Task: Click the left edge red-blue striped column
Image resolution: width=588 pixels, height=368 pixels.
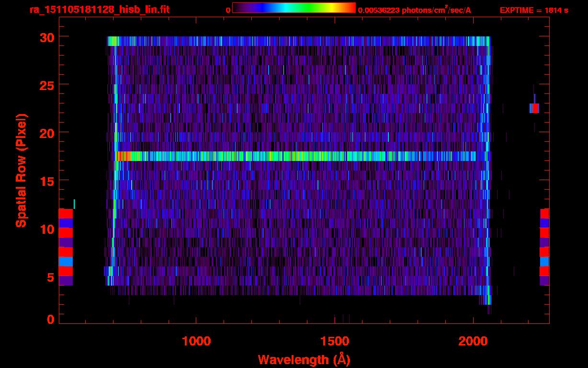Action: tap(66, 247)
